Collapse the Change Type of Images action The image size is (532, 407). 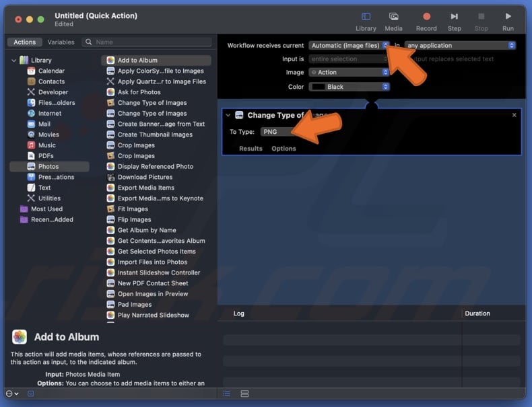[x=228, y=115]
